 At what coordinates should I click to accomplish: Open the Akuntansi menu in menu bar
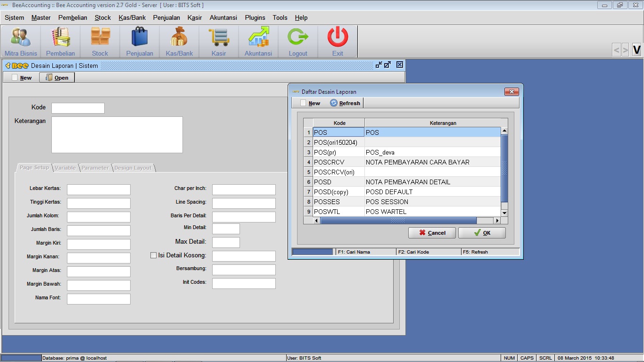[x=223, y=17]
